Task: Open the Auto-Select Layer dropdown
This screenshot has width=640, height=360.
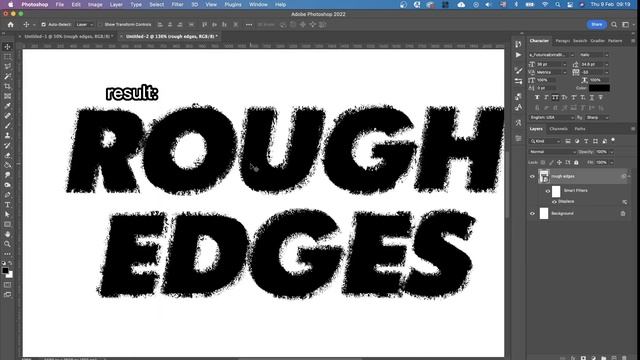Action: pyautogui.click(x=85, y=24)
